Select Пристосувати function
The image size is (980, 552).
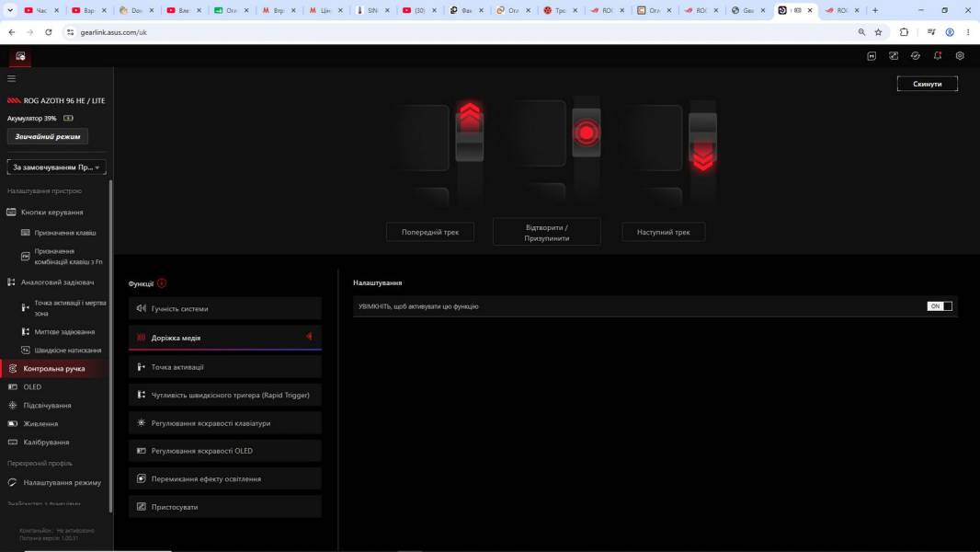[x=225, y=507]
